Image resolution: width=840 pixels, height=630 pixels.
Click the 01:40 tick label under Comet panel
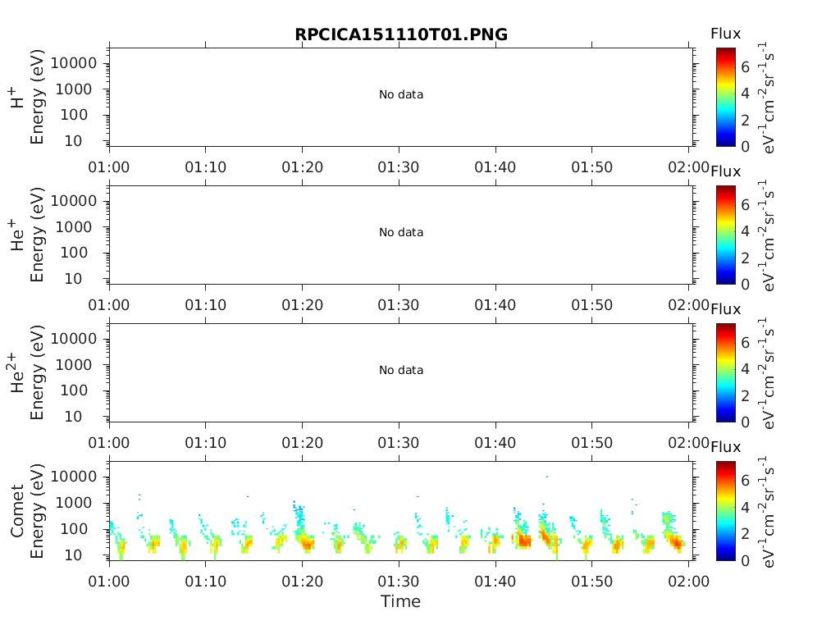pyautogui.click(x=495, y=582)
